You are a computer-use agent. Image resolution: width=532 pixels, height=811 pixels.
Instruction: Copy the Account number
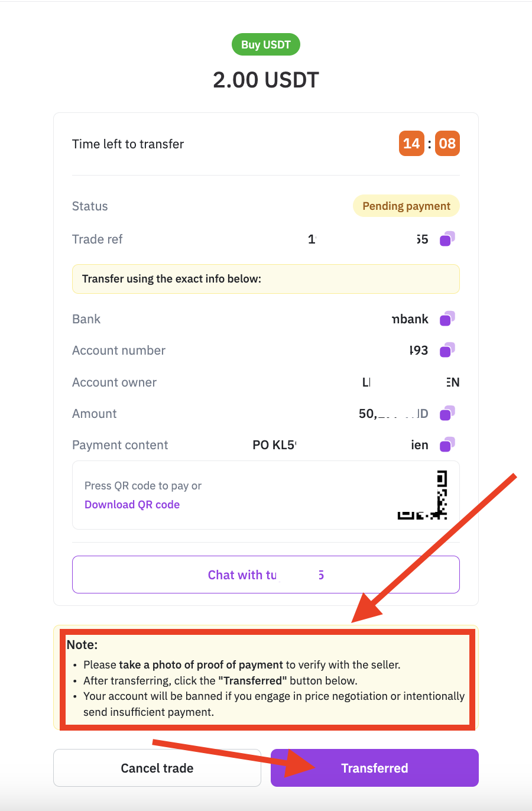447,351
